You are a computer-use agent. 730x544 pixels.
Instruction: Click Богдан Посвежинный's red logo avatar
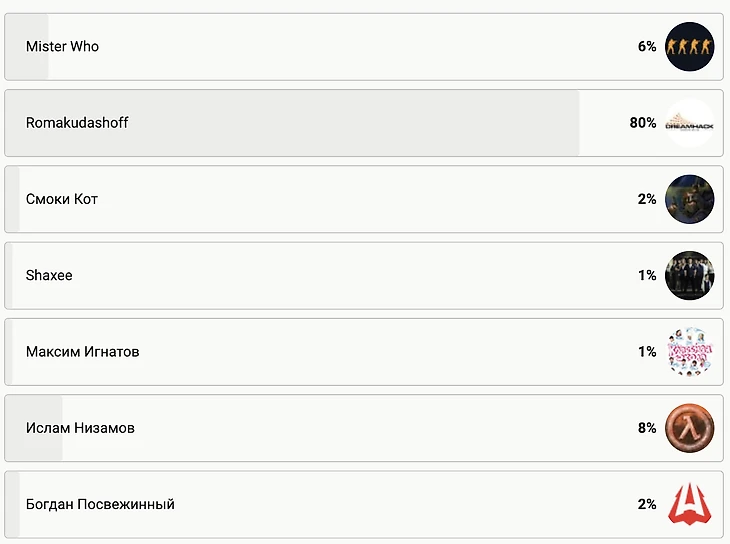(689, 504)
